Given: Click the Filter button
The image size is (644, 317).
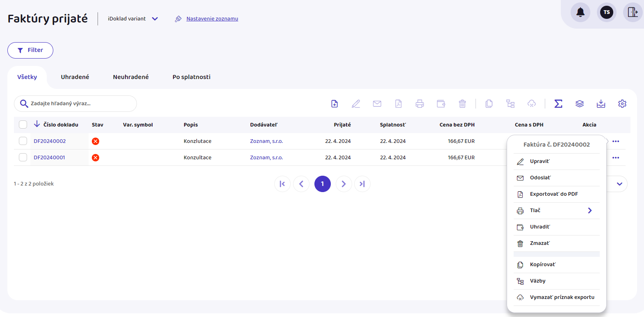Looking at the screenshot, I should pyautogui.click(x=30, y=50).
